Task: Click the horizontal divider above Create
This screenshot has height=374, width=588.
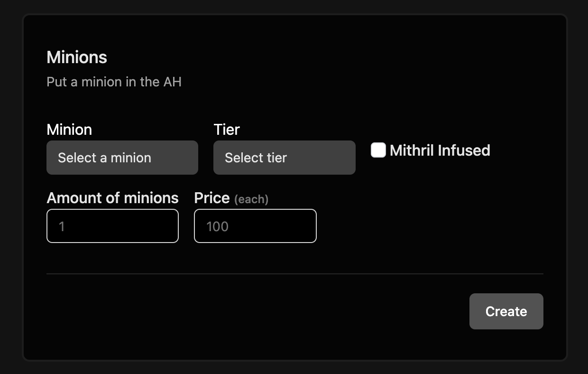Action: (294, 274)
